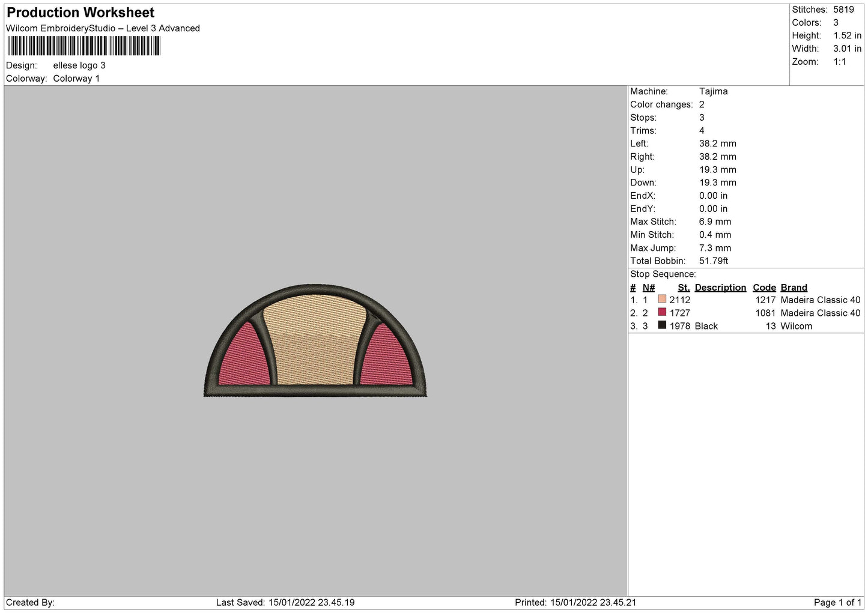Click the Machine field showing Tajima
This screenshot has width=868, height=613.
(x=714, y=91)
